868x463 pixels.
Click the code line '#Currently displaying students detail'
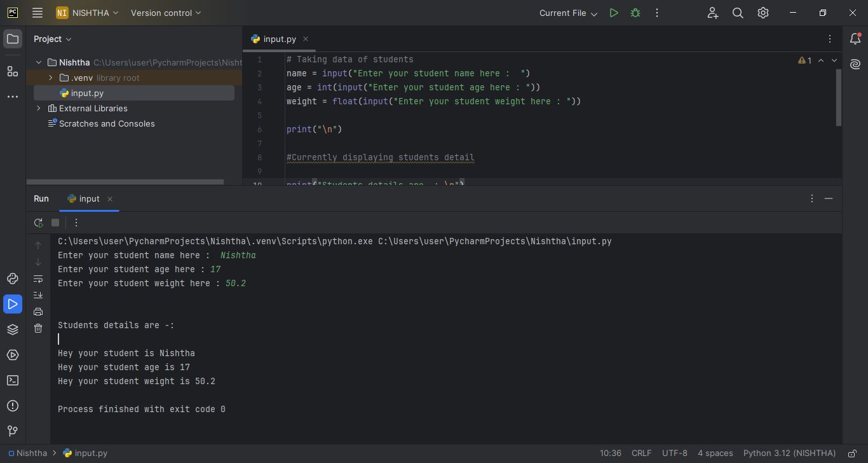point(380,157)
